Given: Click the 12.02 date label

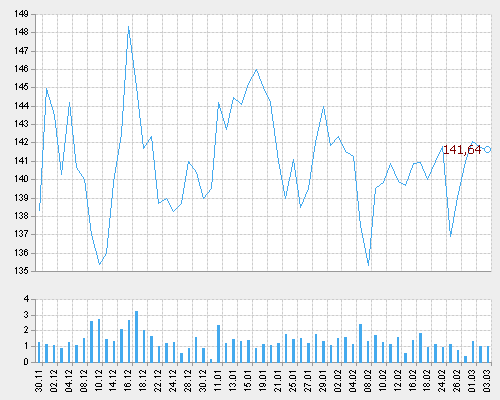Looking at the screenshot, I should click(398, 381).
